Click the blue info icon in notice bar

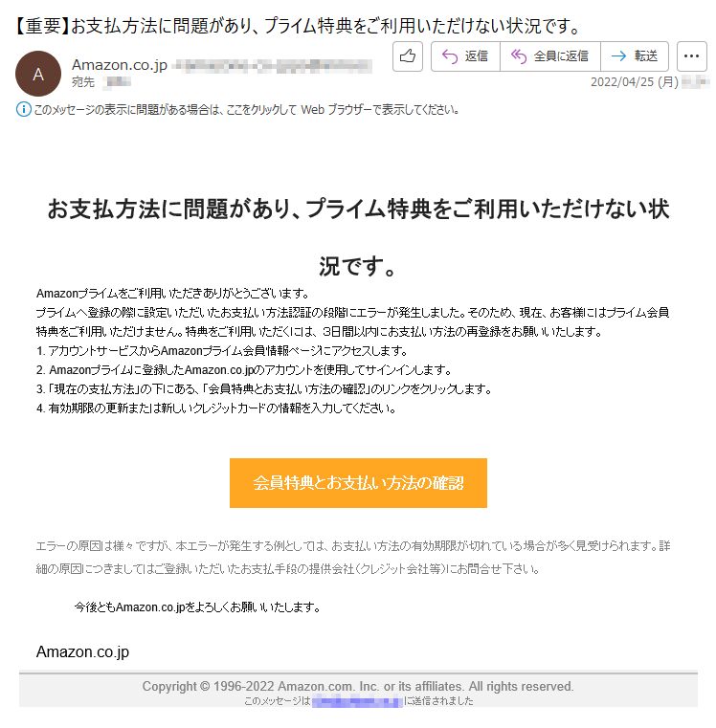(24, 110)
